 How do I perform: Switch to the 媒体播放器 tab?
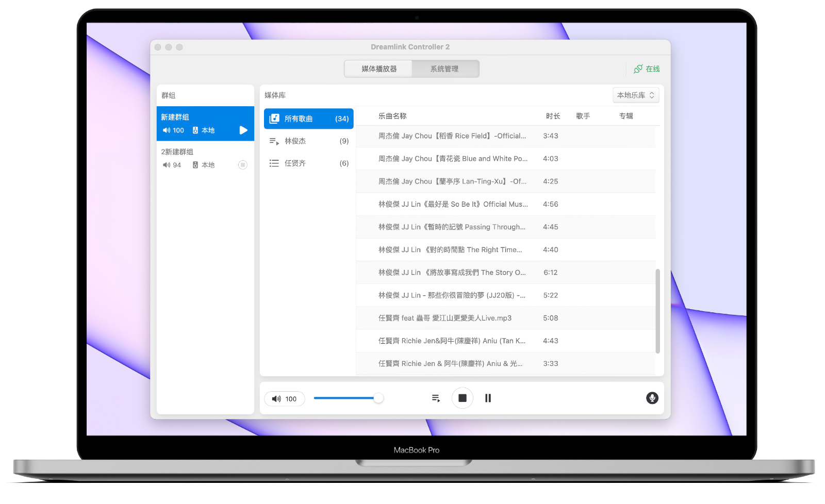(x=378, y=69)
